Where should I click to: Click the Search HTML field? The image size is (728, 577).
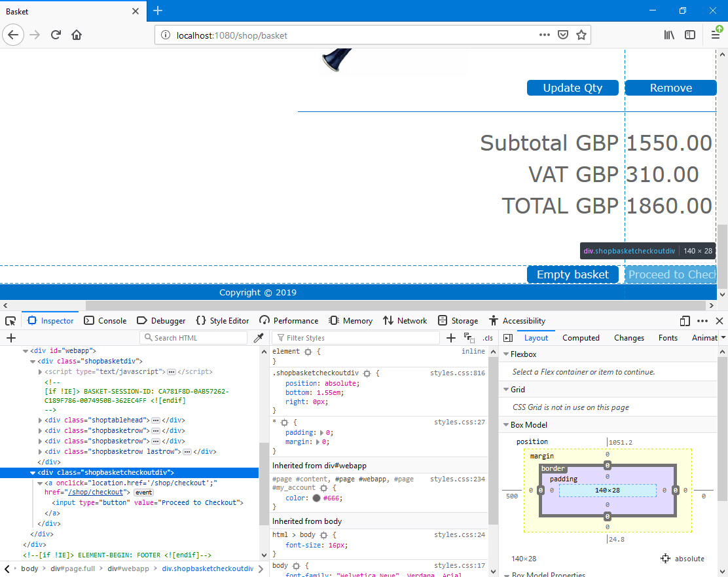[193, 338]
